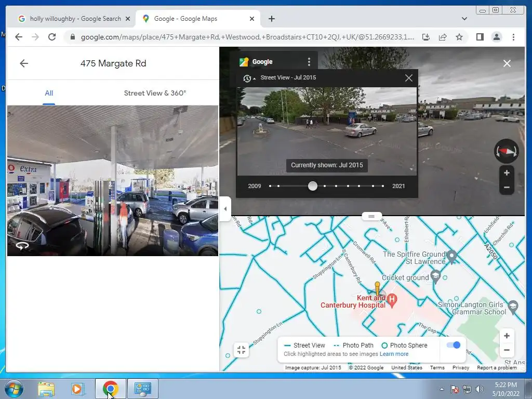
Task: Close the Street View time machine panel
Action: (x=409, y=78)
